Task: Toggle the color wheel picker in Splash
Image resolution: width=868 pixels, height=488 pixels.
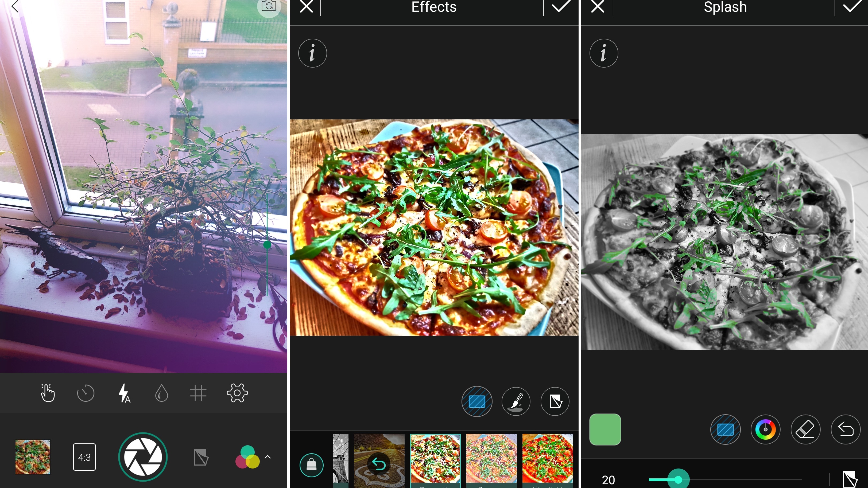Action: tap(766, 430)
